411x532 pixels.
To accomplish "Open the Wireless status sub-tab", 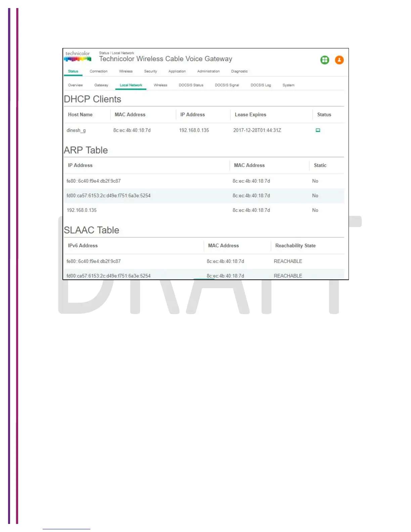I will point(161,85).
